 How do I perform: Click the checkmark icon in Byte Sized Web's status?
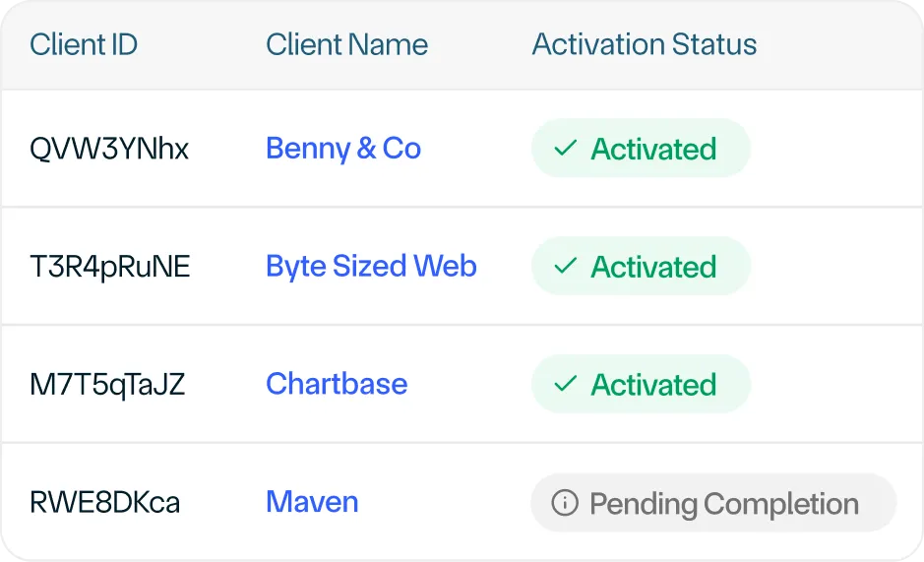(565, 266)
